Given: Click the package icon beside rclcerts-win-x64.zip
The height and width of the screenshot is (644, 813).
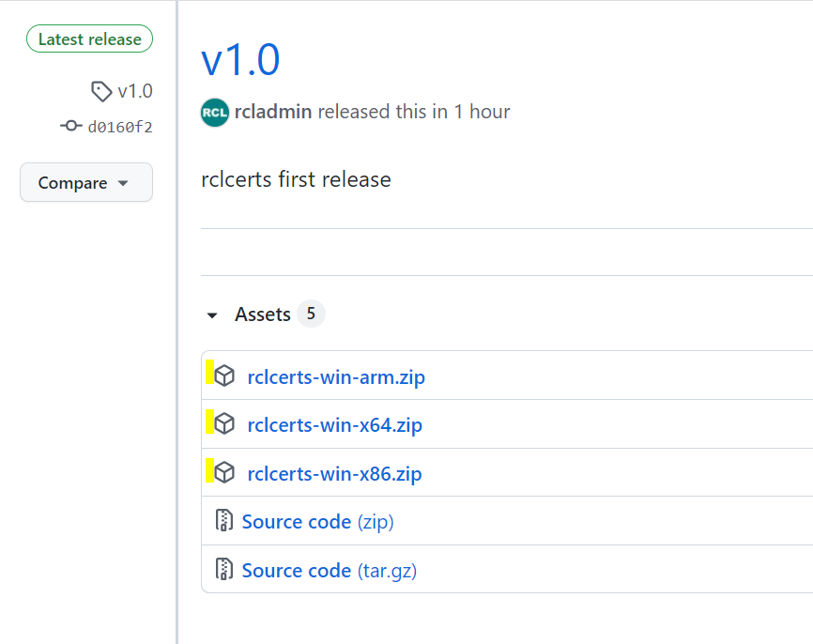Looking at the screenshot, I should (x=224, y=423).
